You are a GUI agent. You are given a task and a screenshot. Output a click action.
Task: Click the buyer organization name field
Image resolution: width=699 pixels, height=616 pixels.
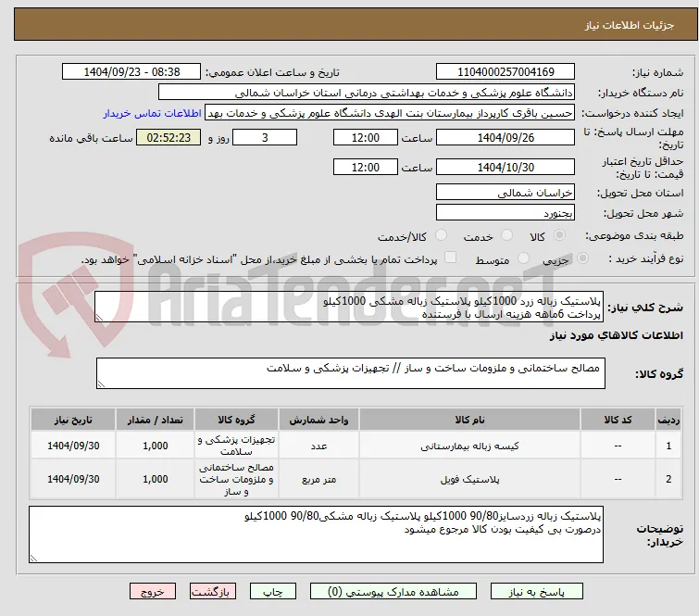367,93
